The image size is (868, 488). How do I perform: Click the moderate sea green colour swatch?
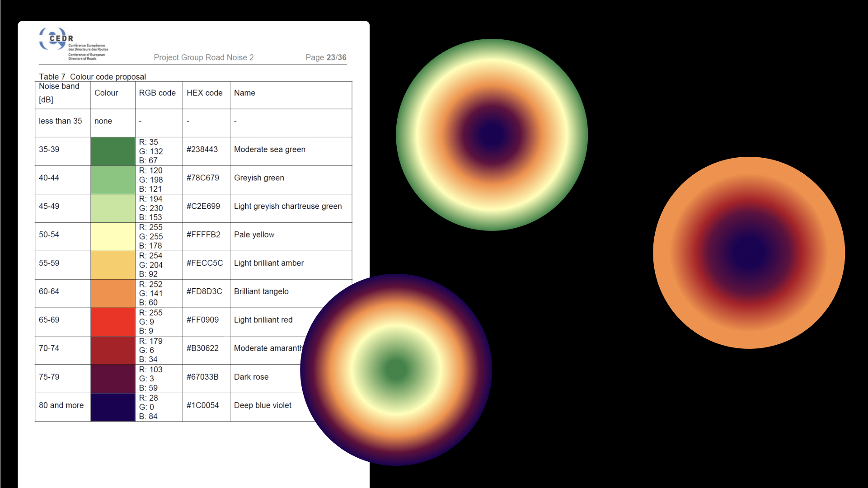coord(113,151)
